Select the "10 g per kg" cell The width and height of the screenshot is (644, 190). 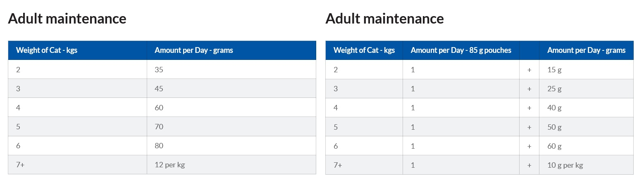click(565, 165)
